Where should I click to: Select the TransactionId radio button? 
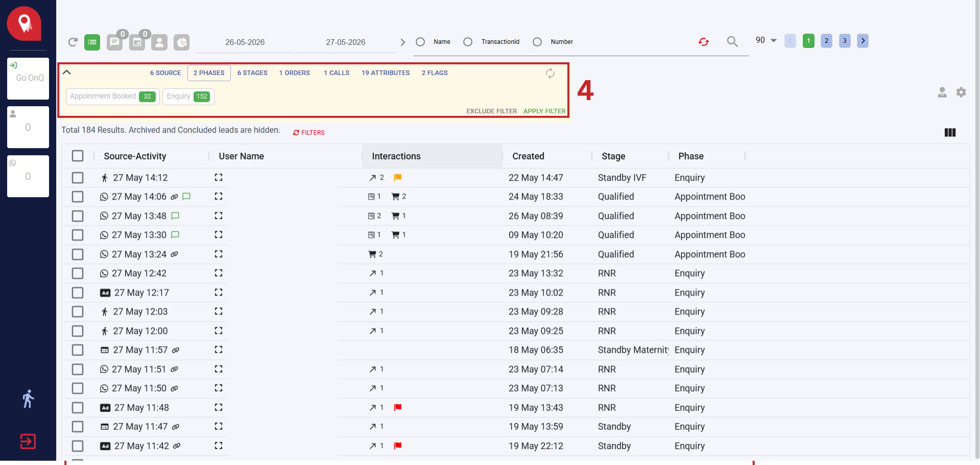pos(468,42)
